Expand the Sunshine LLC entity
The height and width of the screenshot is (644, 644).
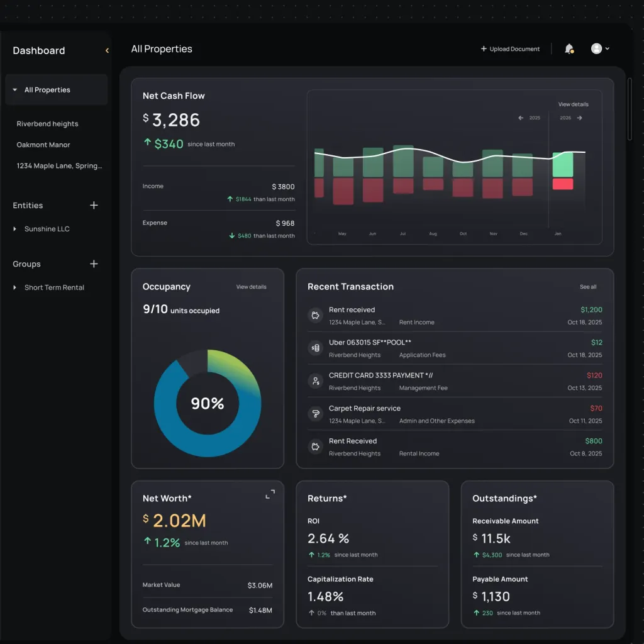click(15, 229)
